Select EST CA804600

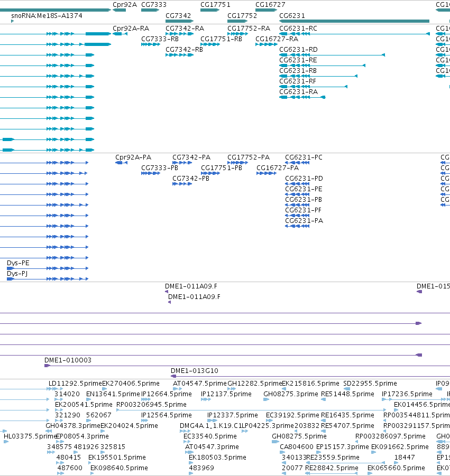point(297,447)
